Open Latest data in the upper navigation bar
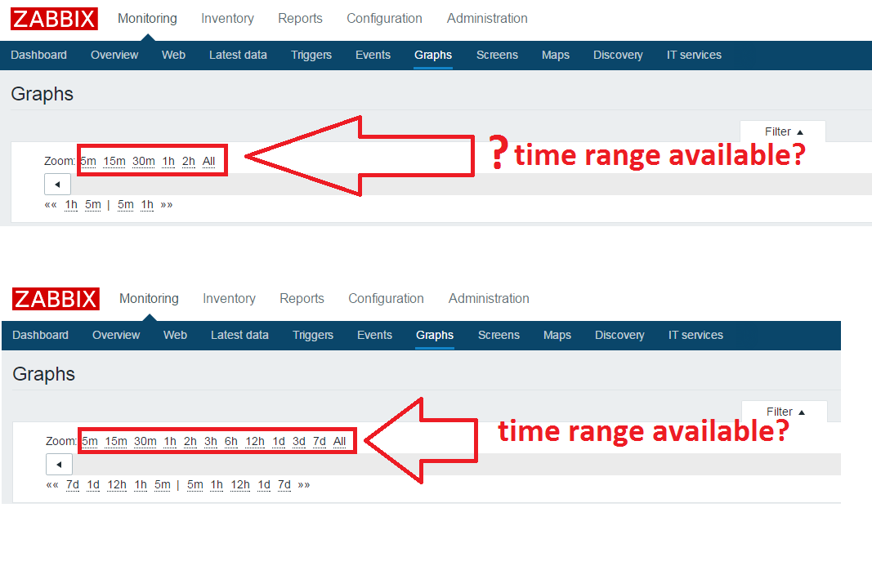This screenshot has height=588, width=872. (238, 55)
